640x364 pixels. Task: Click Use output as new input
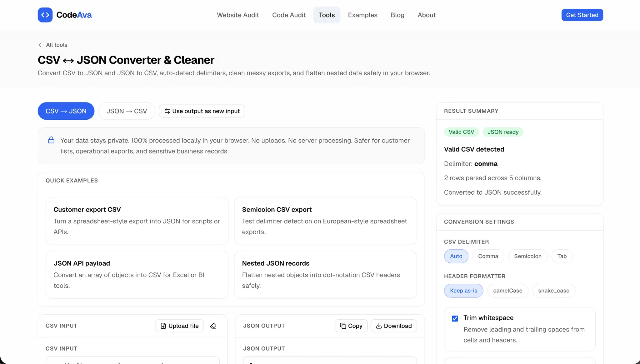(x=202, y=111)
